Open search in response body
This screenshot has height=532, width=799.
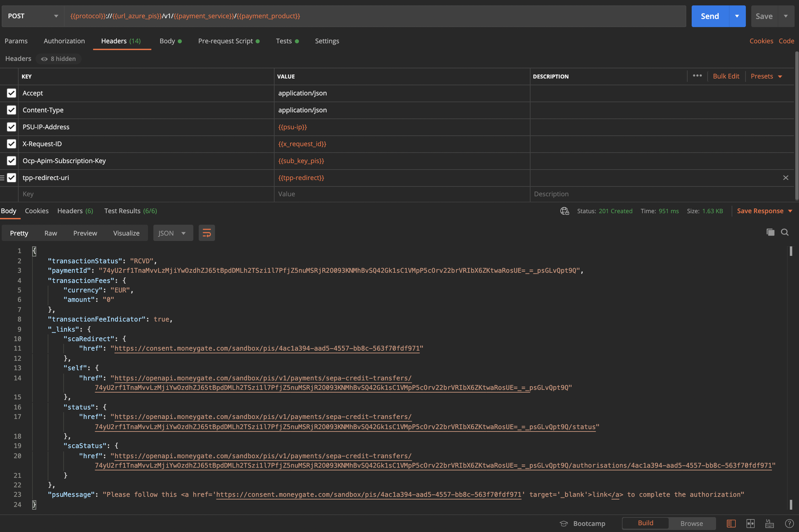click(784, 232)
